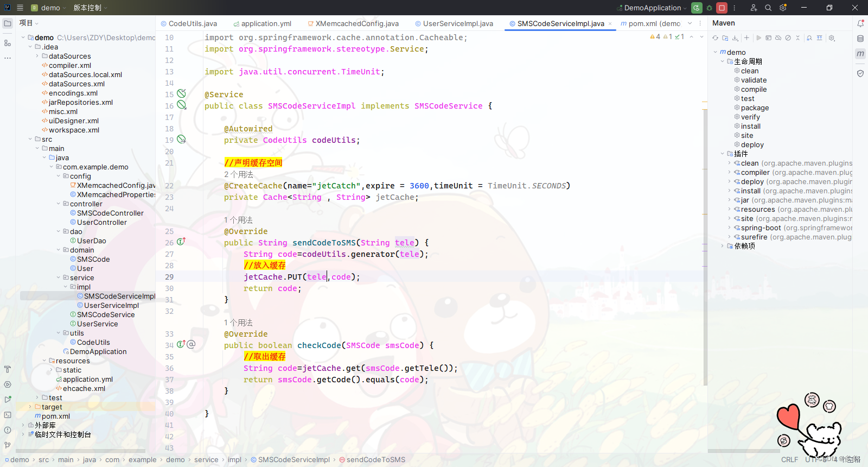Switch to the CodeUtils.java tab
The width and height of the screenshot is (868, 467).
(x=189, y=23)
